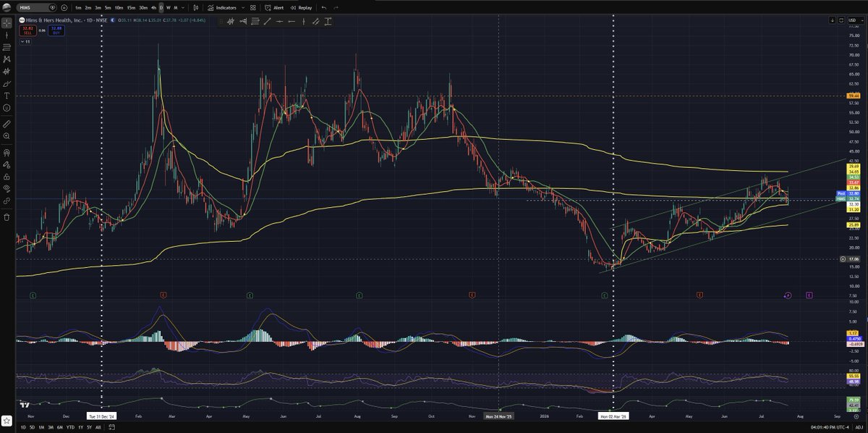Select the 5m timeframe
Screen dimensions: 868x433
pos(108,7)
